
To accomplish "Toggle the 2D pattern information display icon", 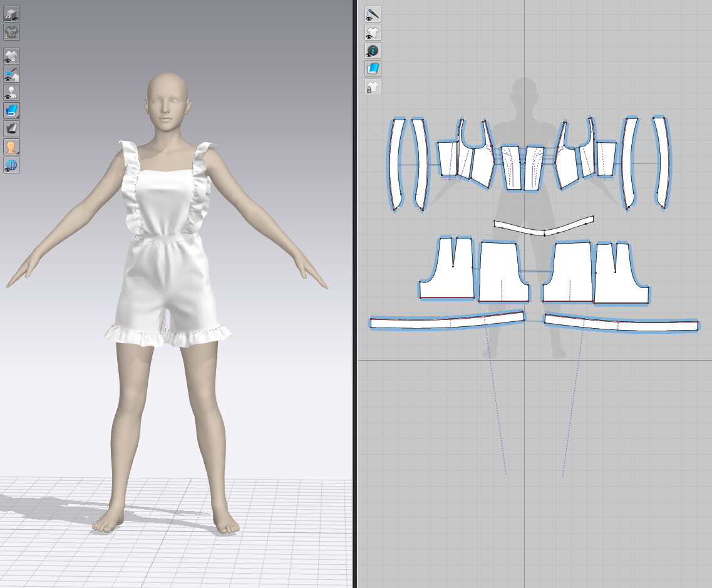I will coord(373,50).
